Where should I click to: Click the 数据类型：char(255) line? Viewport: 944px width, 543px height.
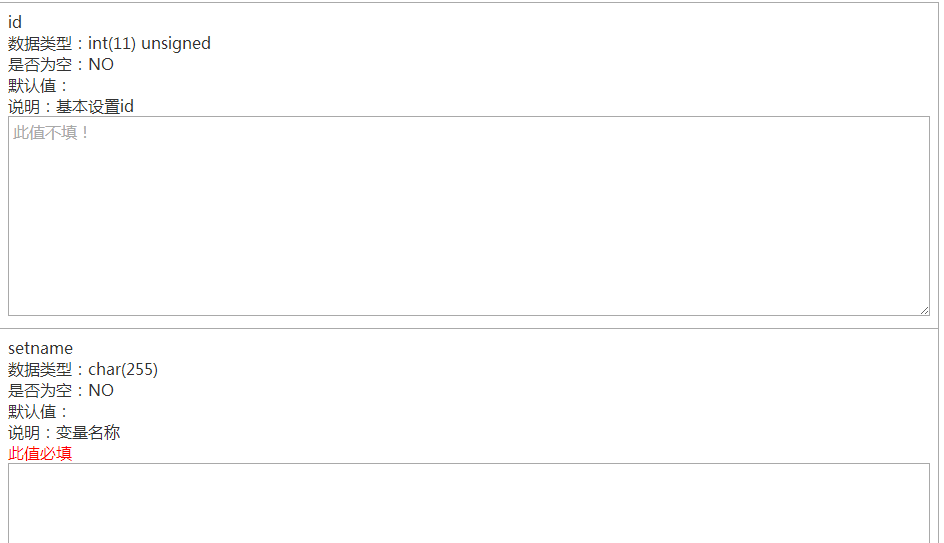click(83, 369)
